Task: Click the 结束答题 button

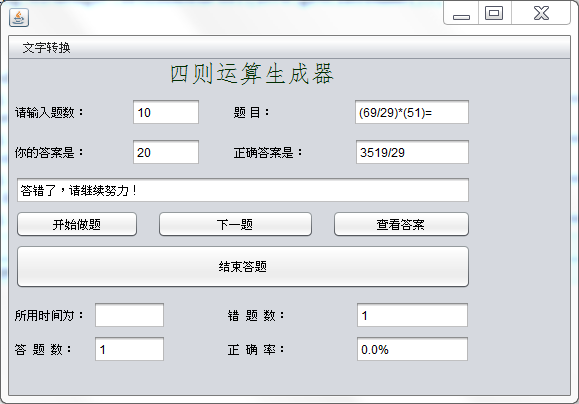Action: pos(243,267)
